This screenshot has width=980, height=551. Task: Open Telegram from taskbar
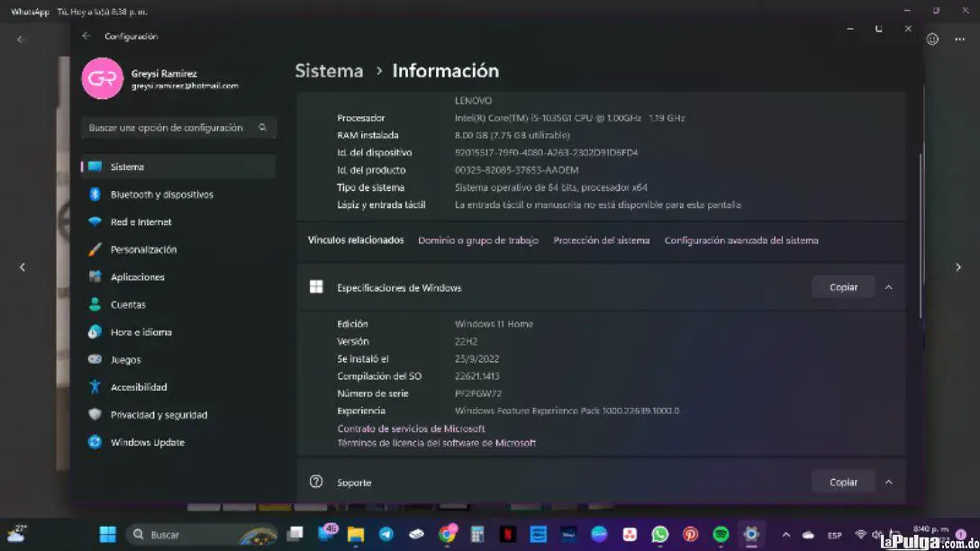coord(386,534)
